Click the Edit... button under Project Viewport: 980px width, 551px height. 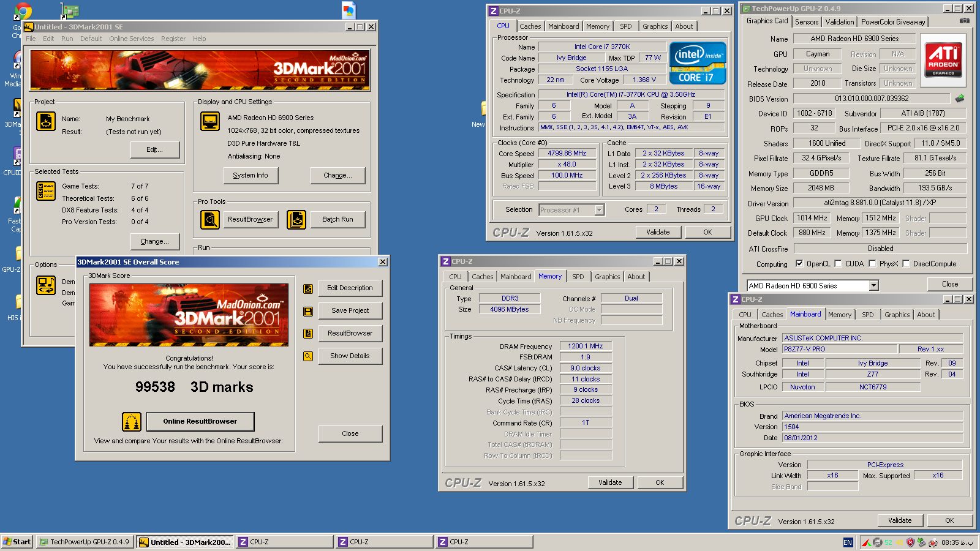click(x=155, y=150)
